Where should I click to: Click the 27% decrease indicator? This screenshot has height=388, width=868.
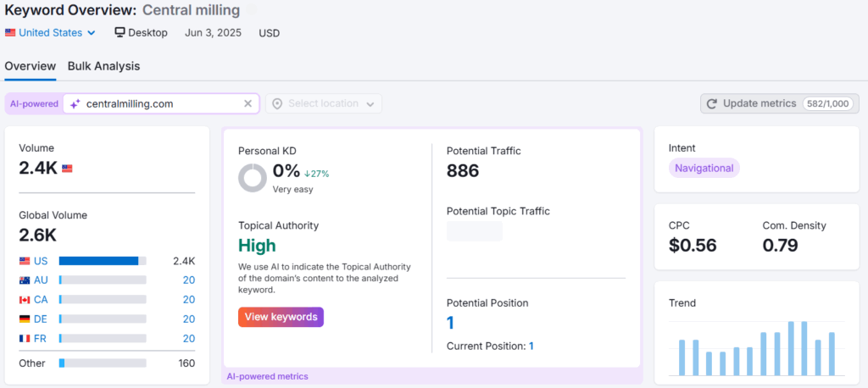317,174
